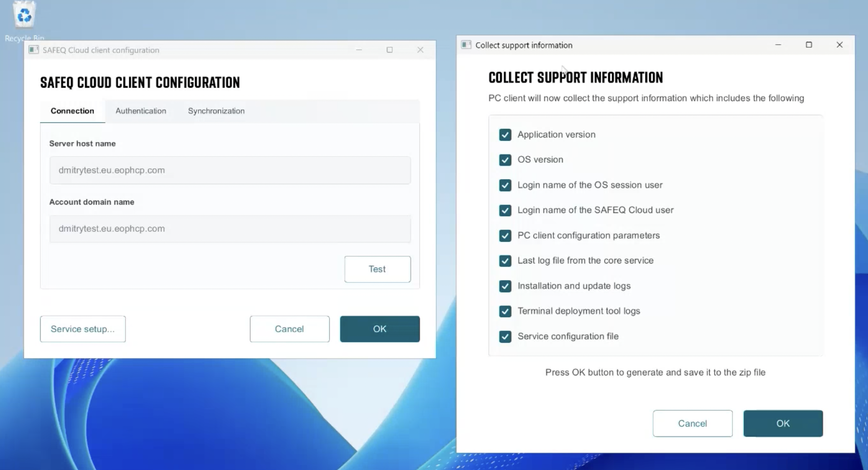Disable PC client configuration parameters checkbox
The image size is (868, 470).
505,236
